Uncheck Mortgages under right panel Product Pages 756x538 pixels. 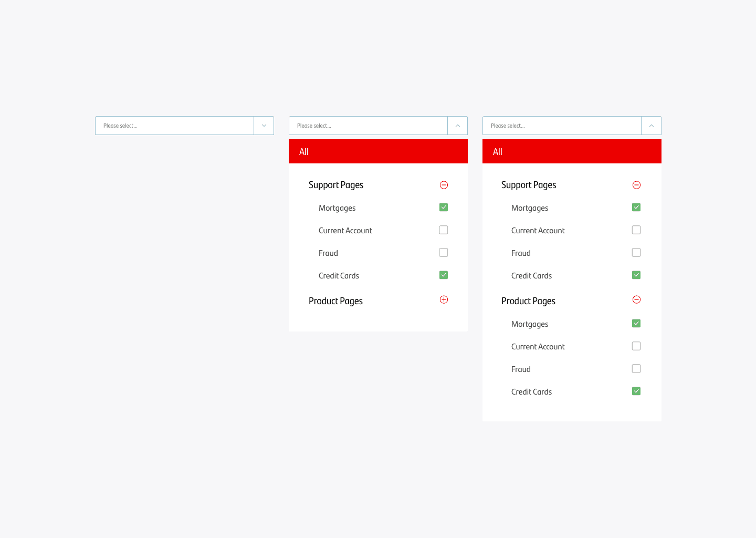point(636,323)
